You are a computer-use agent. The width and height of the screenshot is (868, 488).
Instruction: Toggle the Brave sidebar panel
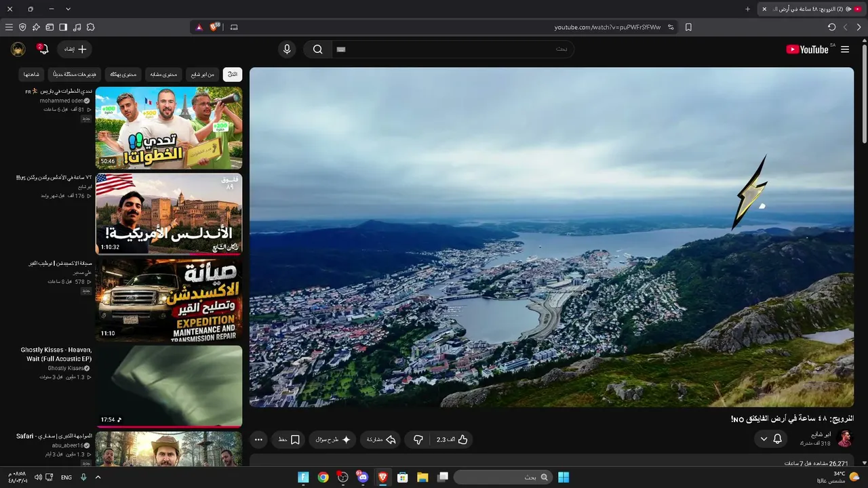click(63, 27)
